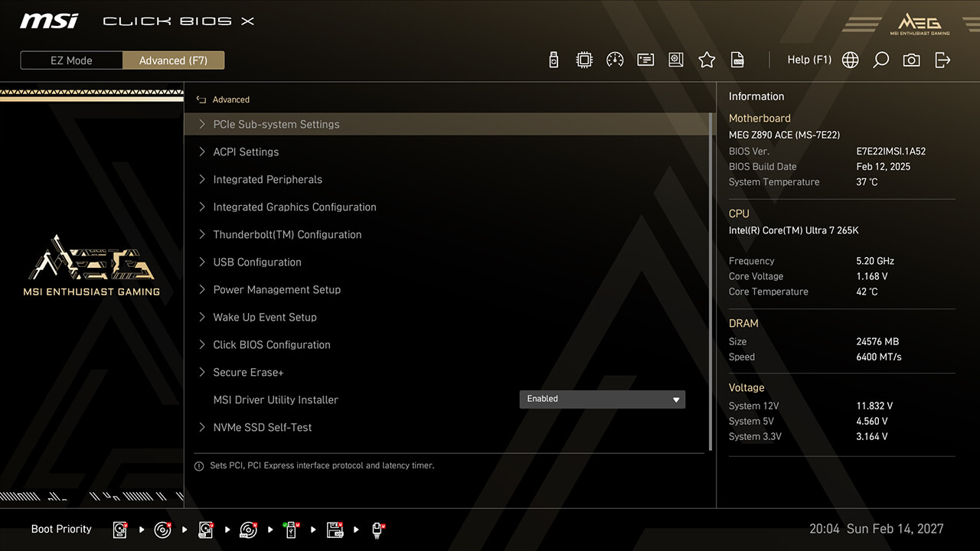This screenshot has height=551, width=980.
Task: Expand USB Configuration submenu
Action: coord(256,262)
